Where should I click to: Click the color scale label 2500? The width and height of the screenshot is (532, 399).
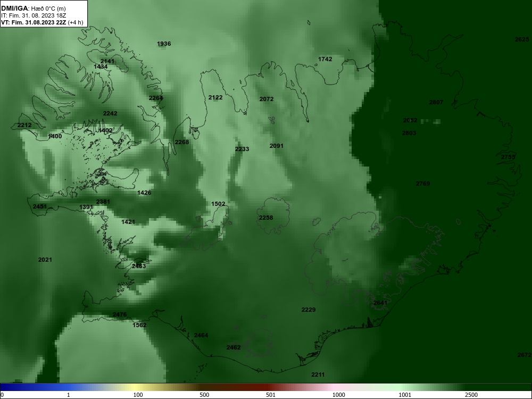coord(471,395)
